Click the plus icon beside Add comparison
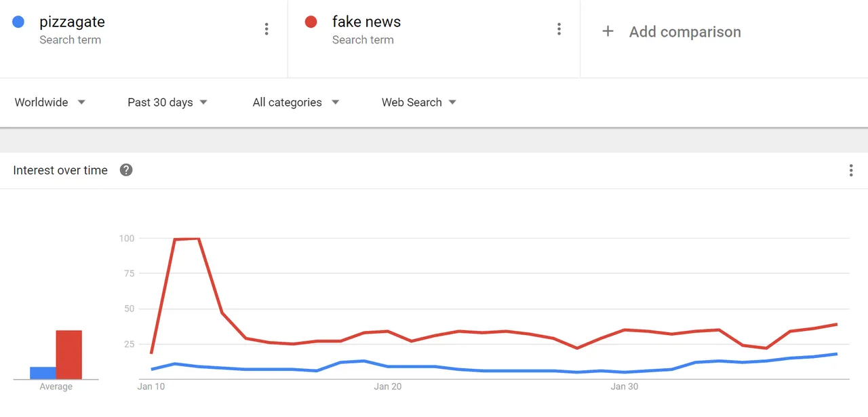The width and height of the screenshot is (868, 417). coord(608,31)
